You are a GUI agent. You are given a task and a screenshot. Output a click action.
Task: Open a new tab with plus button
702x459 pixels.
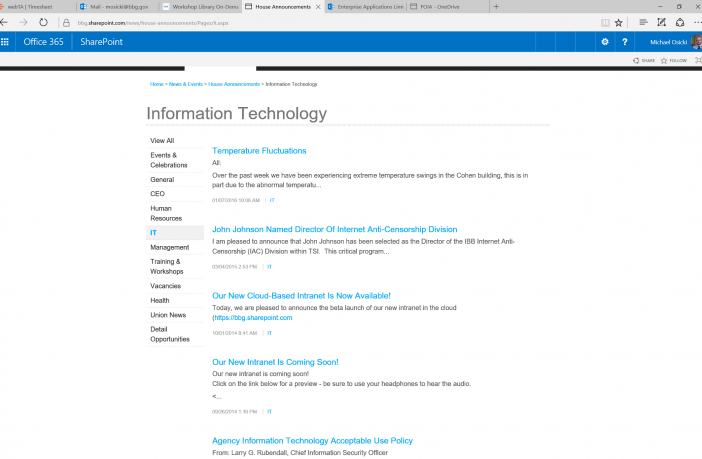click(x=497, y=6)
